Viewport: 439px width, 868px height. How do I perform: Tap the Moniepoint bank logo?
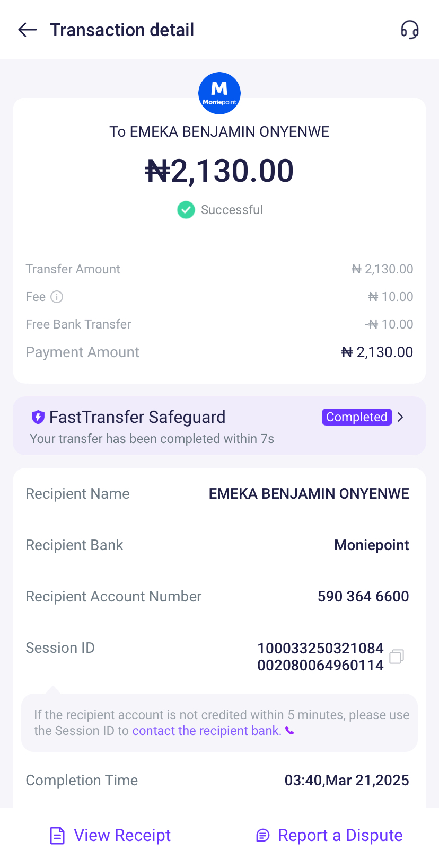[219, 93]
